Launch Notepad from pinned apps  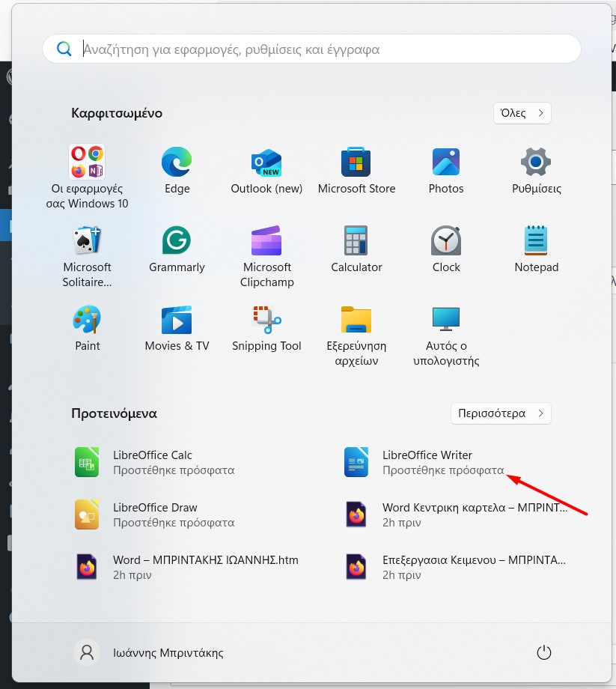[536, 240]
